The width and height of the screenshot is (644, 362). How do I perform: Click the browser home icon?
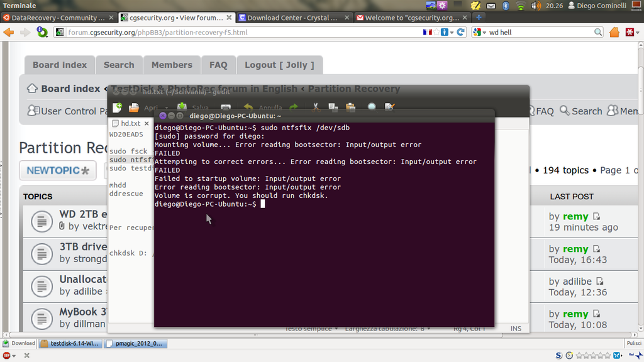click(x=614, y=31)
